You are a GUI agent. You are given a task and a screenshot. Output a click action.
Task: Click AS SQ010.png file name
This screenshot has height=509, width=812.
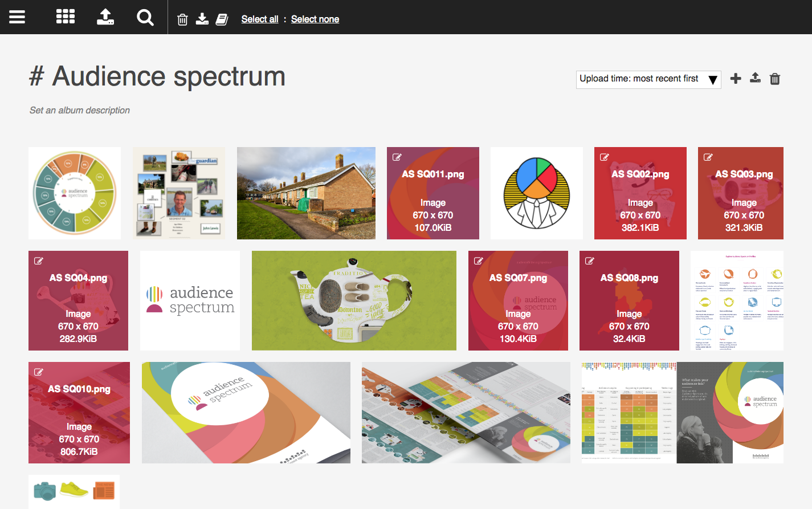tap(79, 389)
